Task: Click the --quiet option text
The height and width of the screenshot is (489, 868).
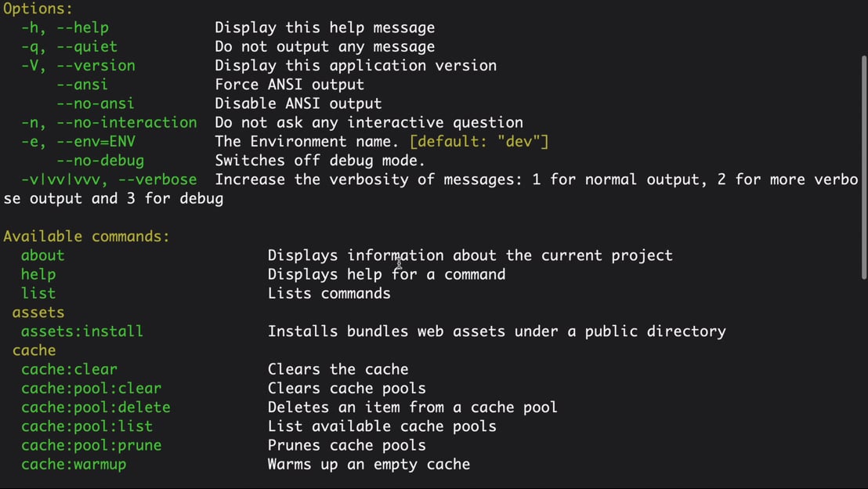Action: pos(87,46)
